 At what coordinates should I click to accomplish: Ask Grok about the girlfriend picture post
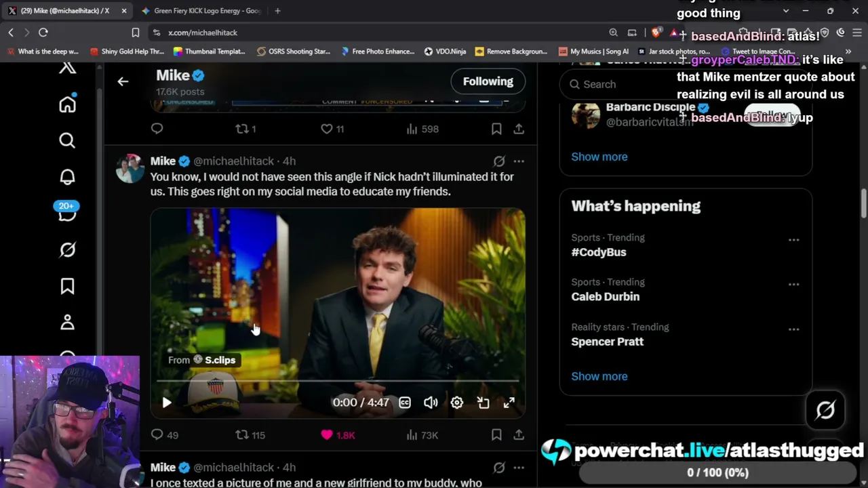click(499, 468)
